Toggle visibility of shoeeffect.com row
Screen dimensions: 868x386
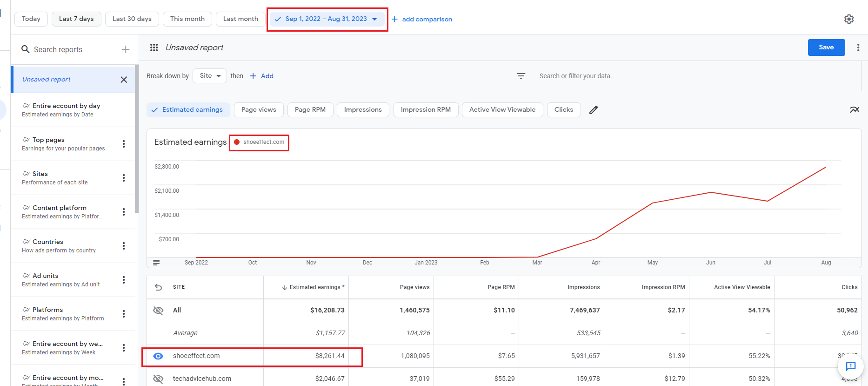tap(158, 356)
